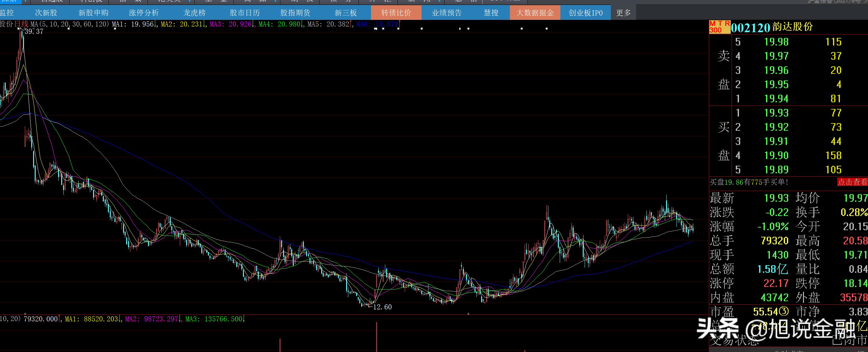The image size is (868, 352).
Task: Open 转债比价 highlighted tab
Action: click(396, 13)
